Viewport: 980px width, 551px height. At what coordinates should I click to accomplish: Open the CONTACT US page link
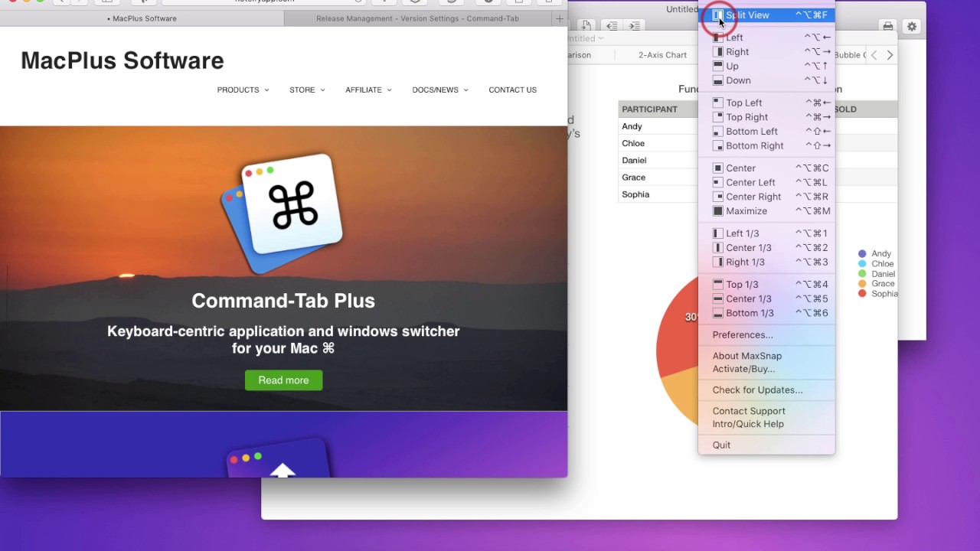pyautogui.click(x=512, y=90)
